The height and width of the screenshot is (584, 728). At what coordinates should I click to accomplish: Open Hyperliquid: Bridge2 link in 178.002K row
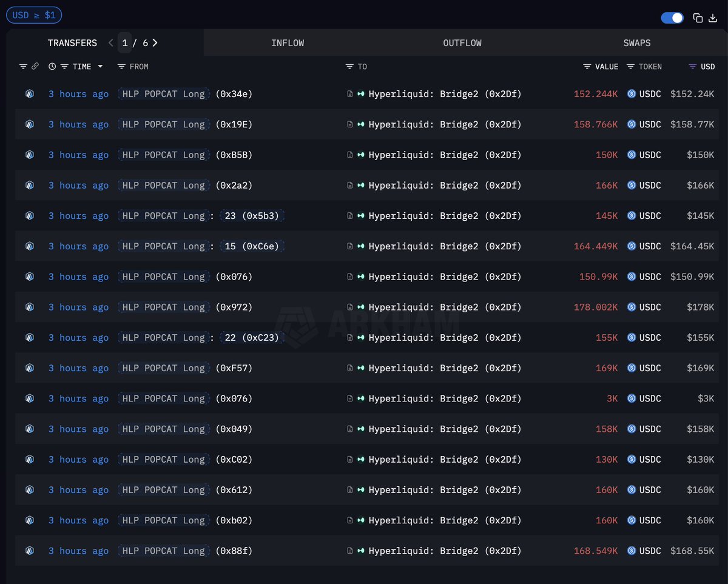445,307
